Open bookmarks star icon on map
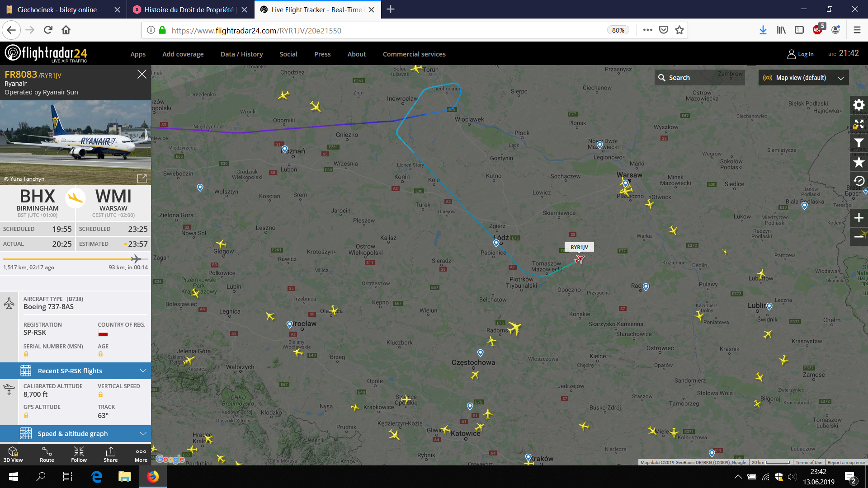Screen dimensions: 868x488 pos(859,162)
